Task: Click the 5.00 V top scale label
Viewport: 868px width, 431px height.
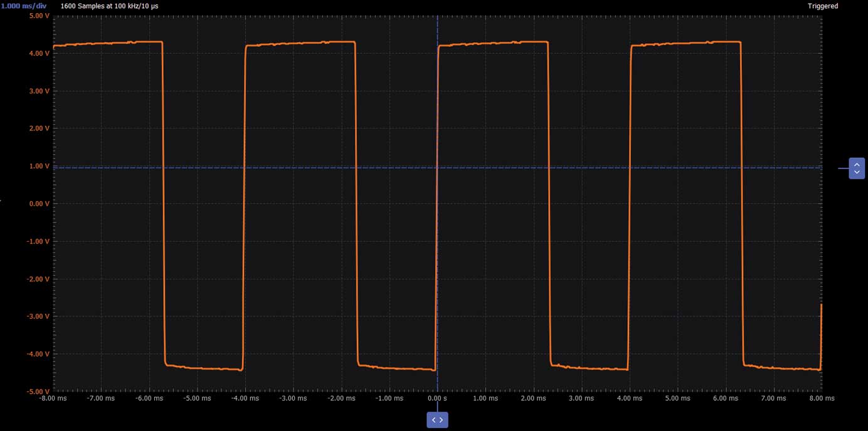Action: click(x=40, y=16)
